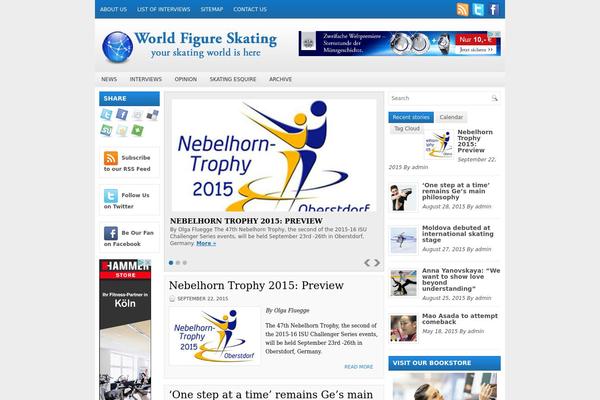This screenshot has height=400, width=600.
Task: Open the RSS feed icon in top bar
Action: tap(462, 10)
